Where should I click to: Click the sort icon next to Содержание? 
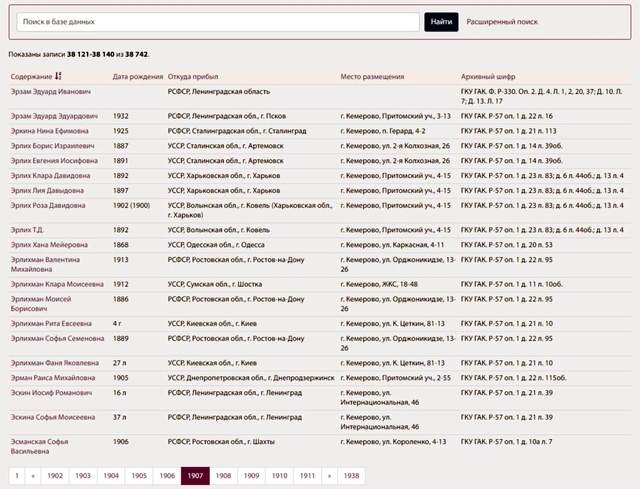(x=58, y=76)
